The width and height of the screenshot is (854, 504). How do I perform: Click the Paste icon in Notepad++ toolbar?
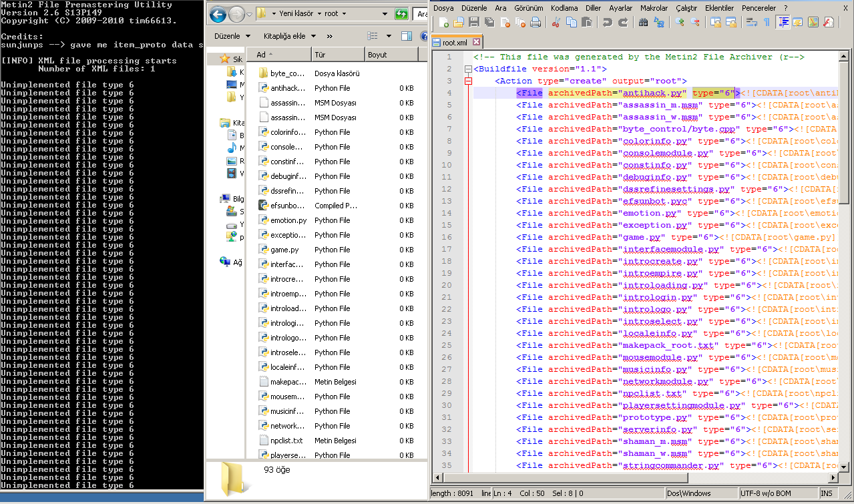pos(586,23)
